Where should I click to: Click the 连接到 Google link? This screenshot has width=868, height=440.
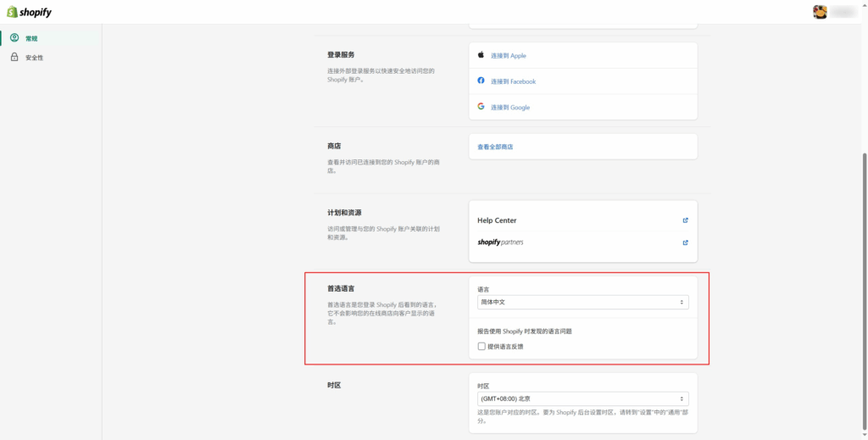tap(510, 108)
